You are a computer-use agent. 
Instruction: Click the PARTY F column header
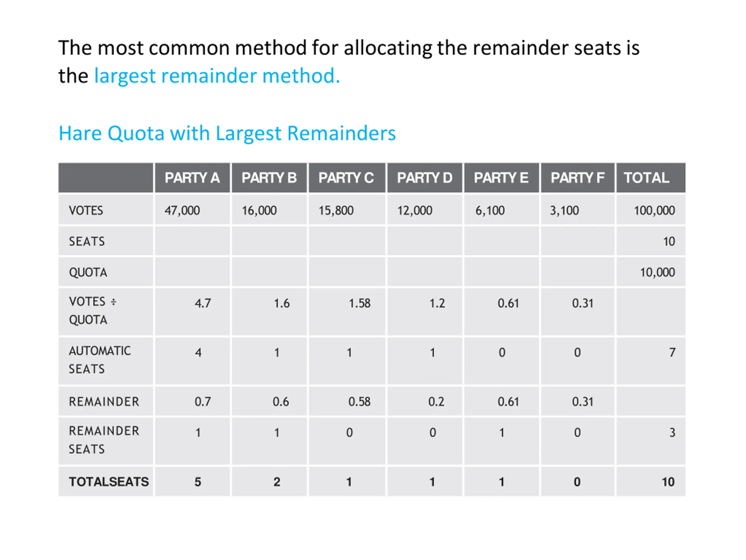point(578,178)
